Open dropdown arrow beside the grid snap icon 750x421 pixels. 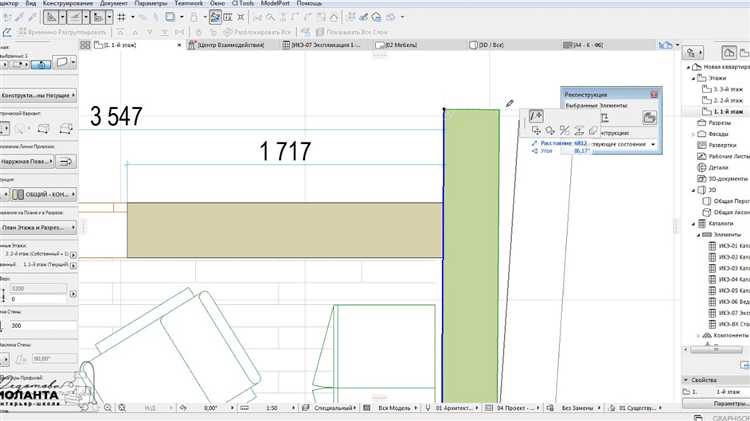coord(132,17)
